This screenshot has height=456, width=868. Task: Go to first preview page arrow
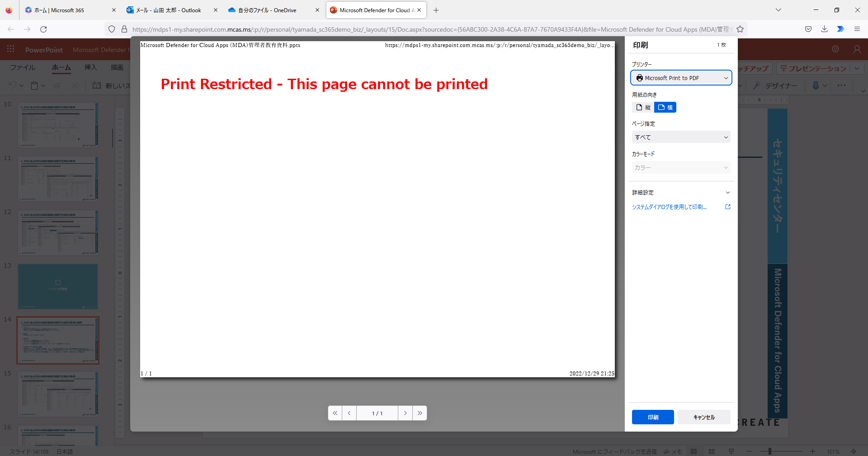coord(335,413)
